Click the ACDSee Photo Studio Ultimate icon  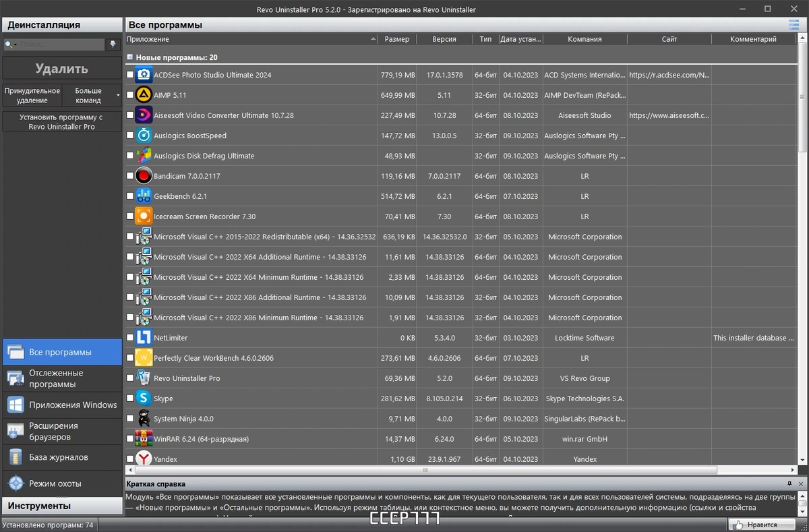tap(144, 75)
